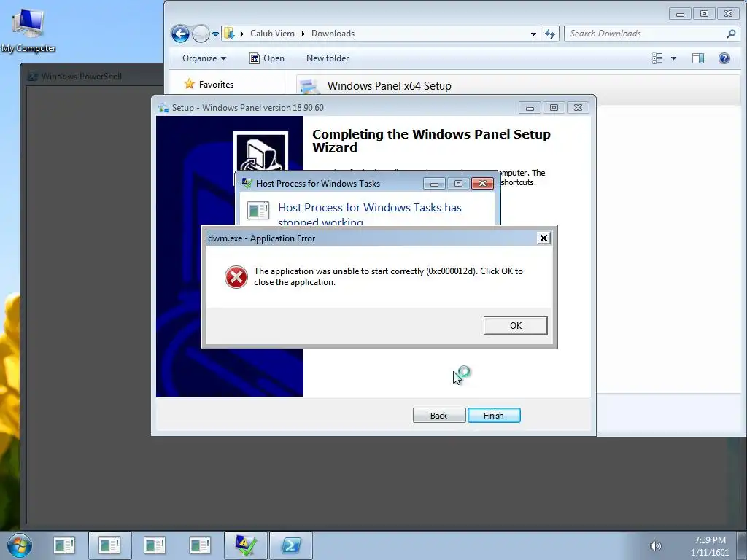Click the change view icon in Explorer
Viewport: 747px width, 560px height.
(x=657, y=58)
